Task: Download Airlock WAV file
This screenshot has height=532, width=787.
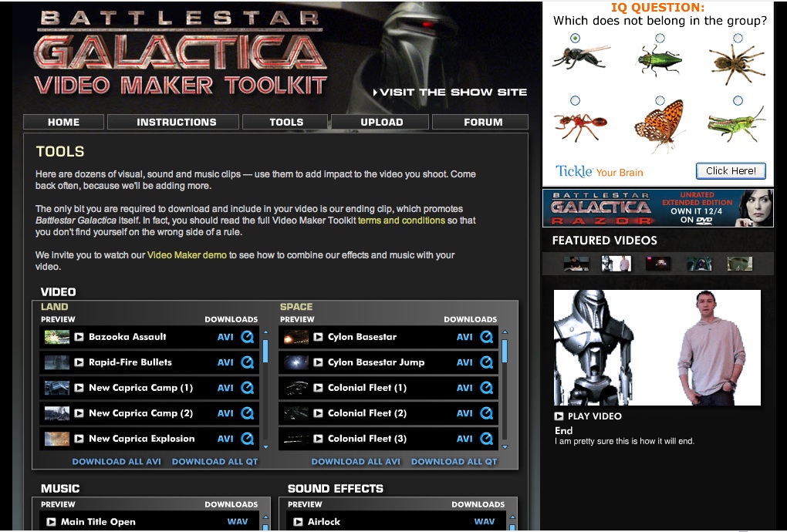Action: [485, 522]
